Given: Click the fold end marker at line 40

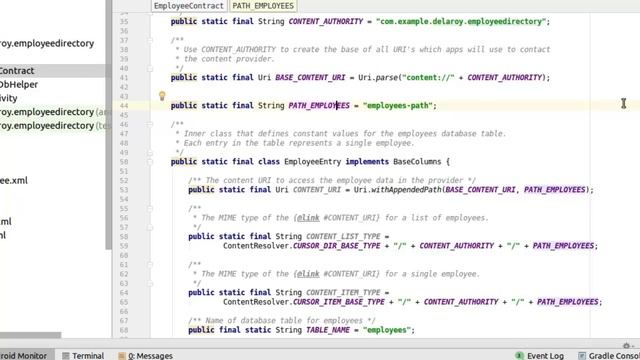Looking at the screenshot, I should (x=150, y=69).
